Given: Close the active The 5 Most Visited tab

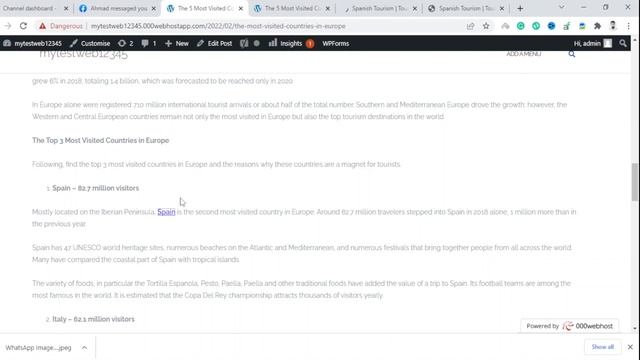Looking at the screenshot, I should tap(240, 8).
